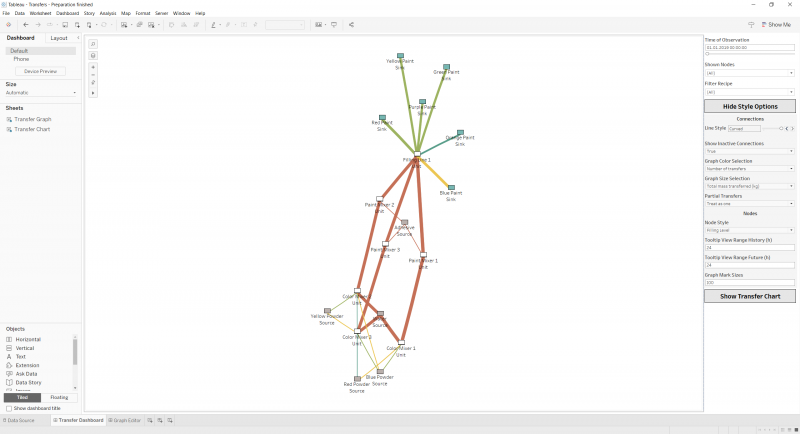Image resolution: width=800 pixels, height=434 pixels.
Task: Open the Analysis menu
Action: (108, 13)
